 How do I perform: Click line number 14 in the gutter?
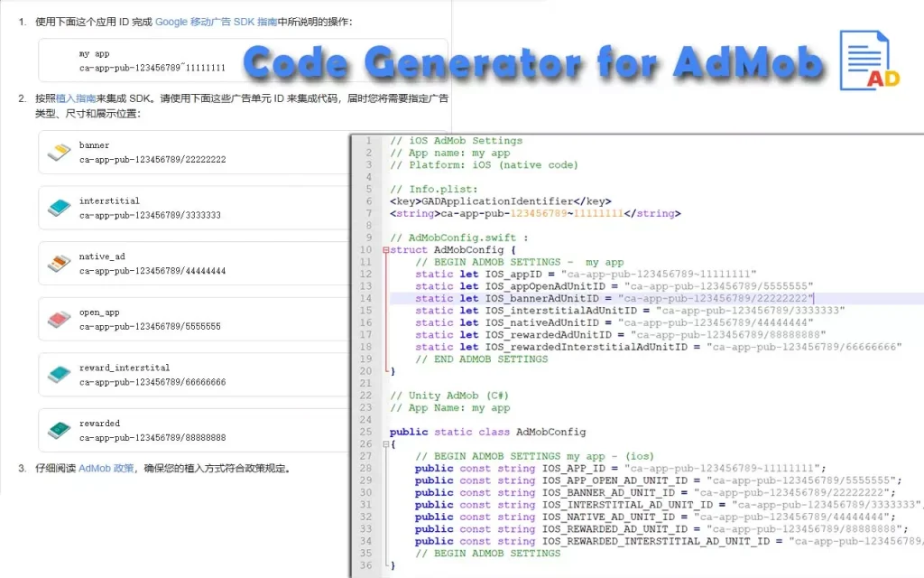tap(366, 299)
